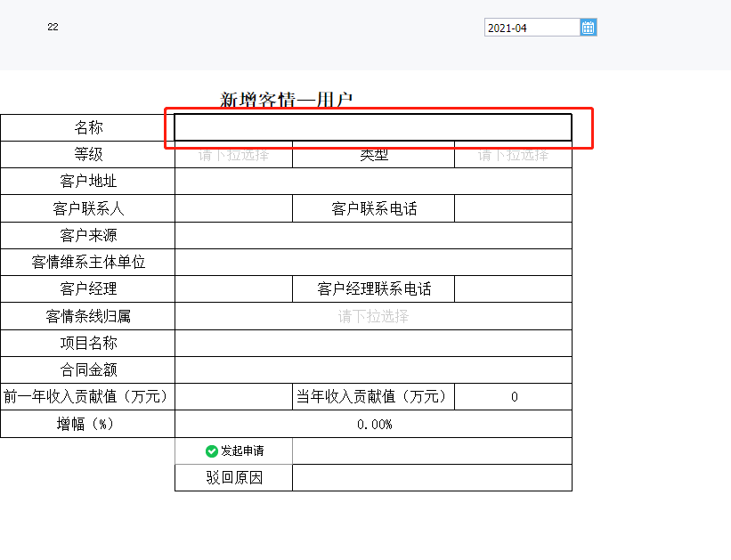Viewport: 731px width, 560px height.
Task: Click the 客情条线归属 label cell
Action: point(87,316)
